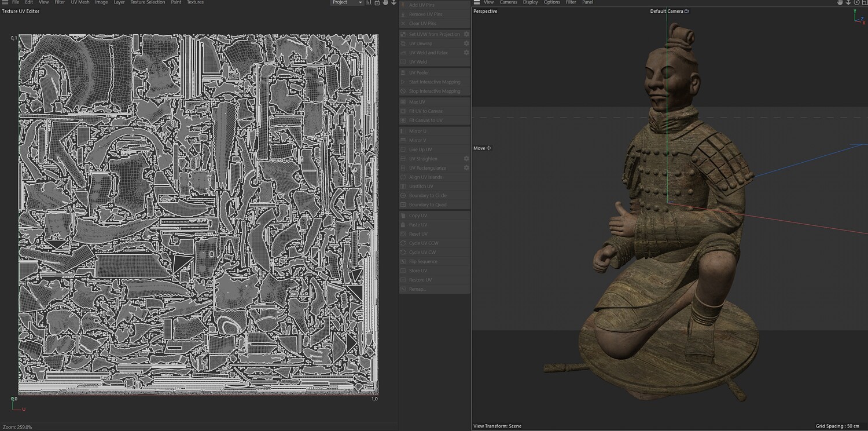Click the histogram icon beside Project dropdown
The width and height of the screenshot is (868, 431).
tap(369, 3)
